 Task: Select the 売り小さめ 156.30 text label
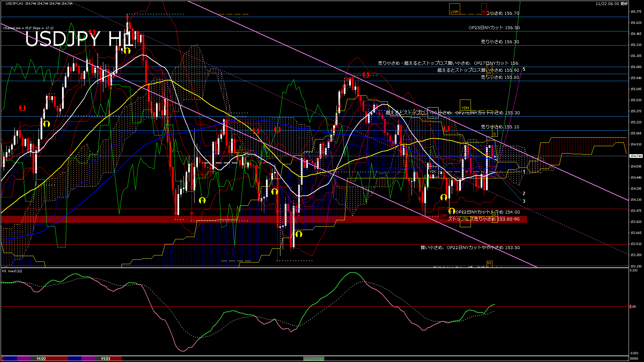click(500, 42)
